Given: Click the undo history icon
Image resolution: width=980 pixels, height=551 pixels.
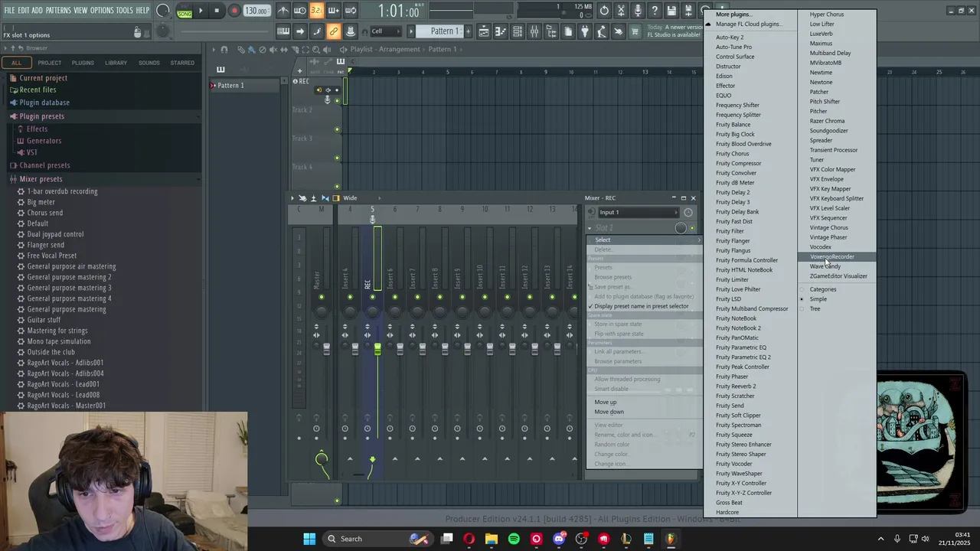Looking at the screenshot, I should point(604,11).
